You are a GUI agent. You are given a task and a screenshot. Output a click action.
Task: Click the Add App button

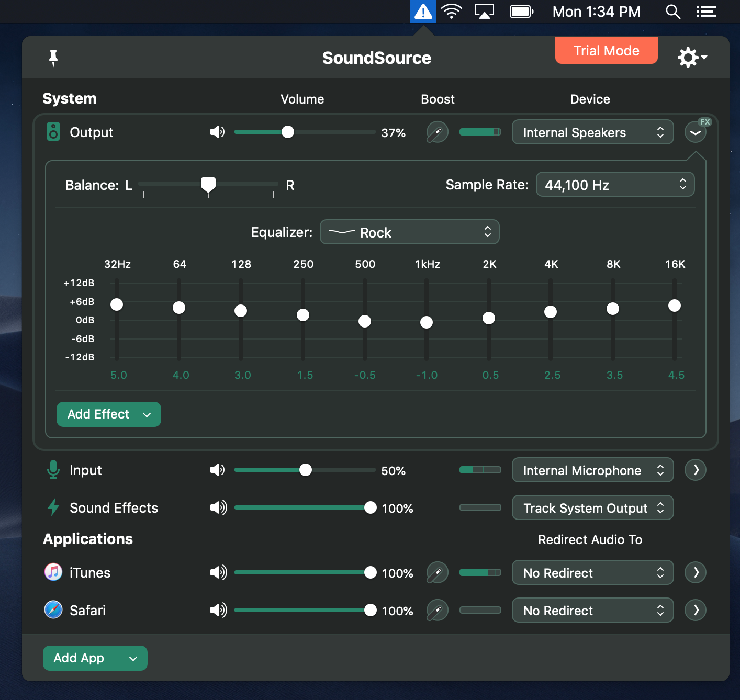[x=95, y=658]
